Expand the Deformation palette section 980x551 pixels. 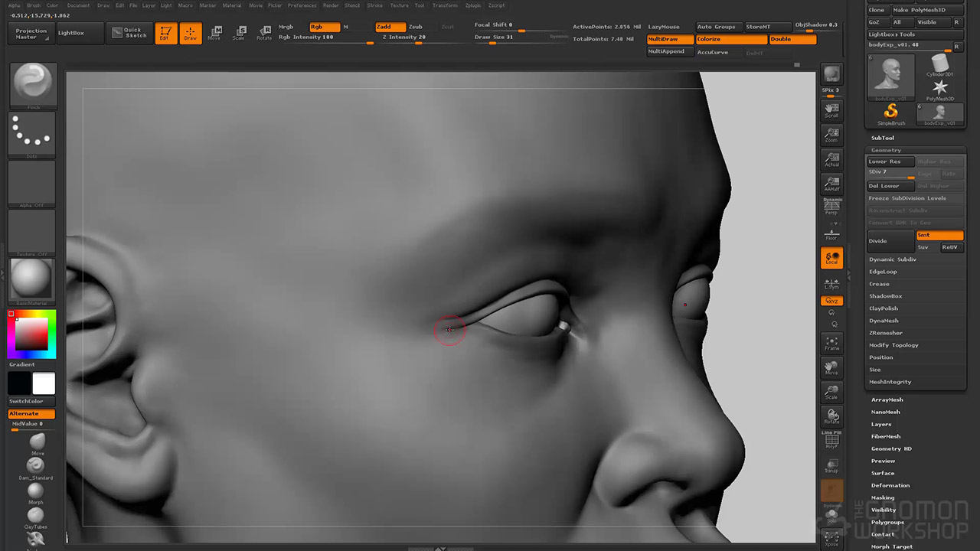coord(890,485)
